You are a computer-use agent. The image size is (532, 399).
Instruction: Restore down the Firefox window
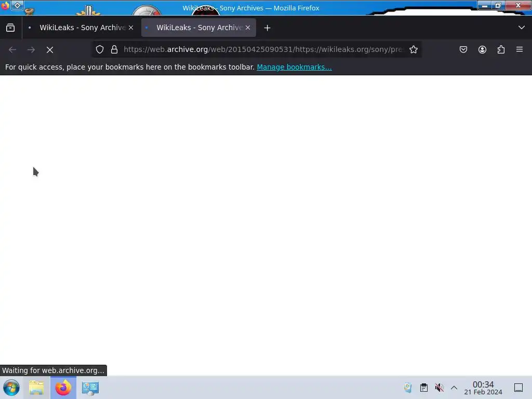(x=498, y=5)
